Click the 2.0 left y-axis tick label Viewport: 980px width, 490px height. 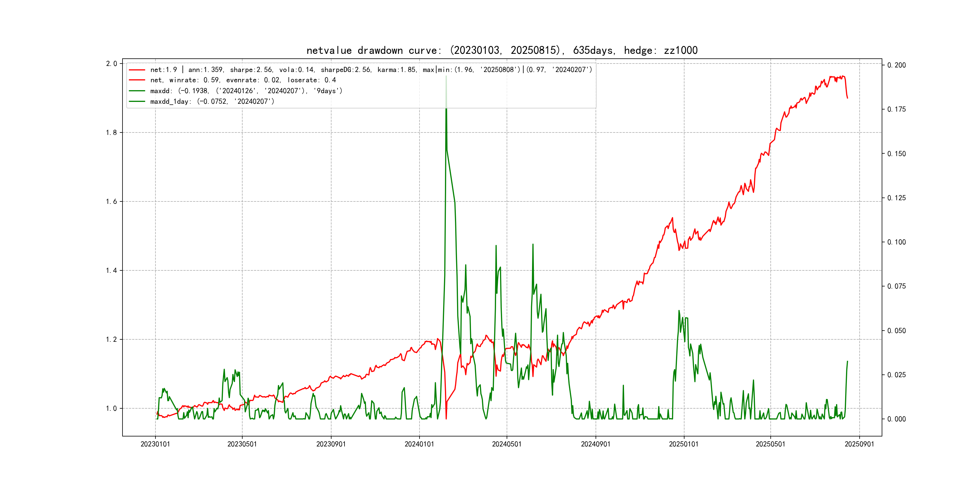[x=112, y=64]
